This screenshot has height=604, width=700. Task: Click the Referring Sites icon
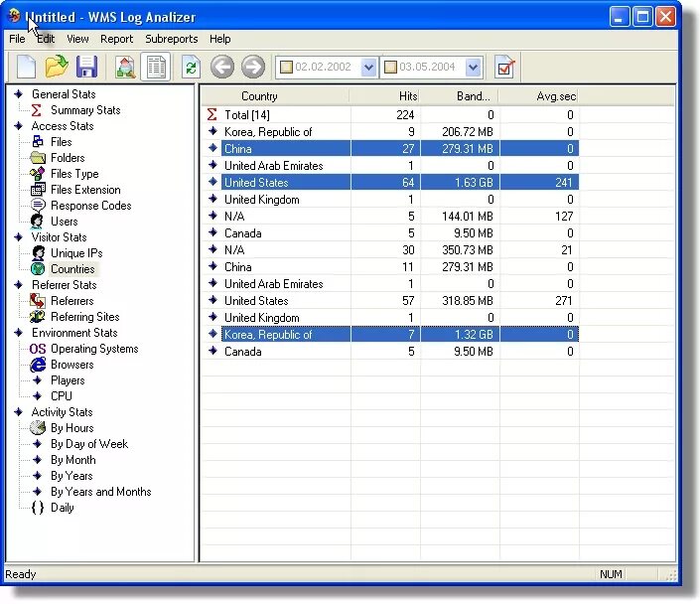coord(38,317)
